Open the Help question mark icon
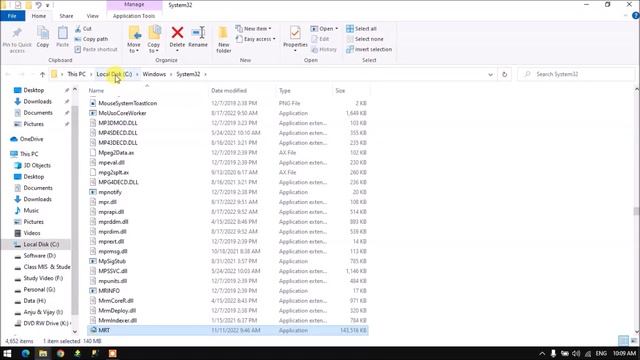Viewport: 640px width, 360px height. 636,16
